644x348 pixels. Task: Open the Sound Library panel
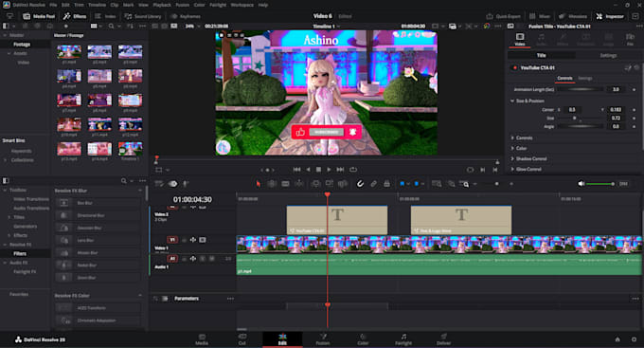pyautogui.click(x=143, y=16)
